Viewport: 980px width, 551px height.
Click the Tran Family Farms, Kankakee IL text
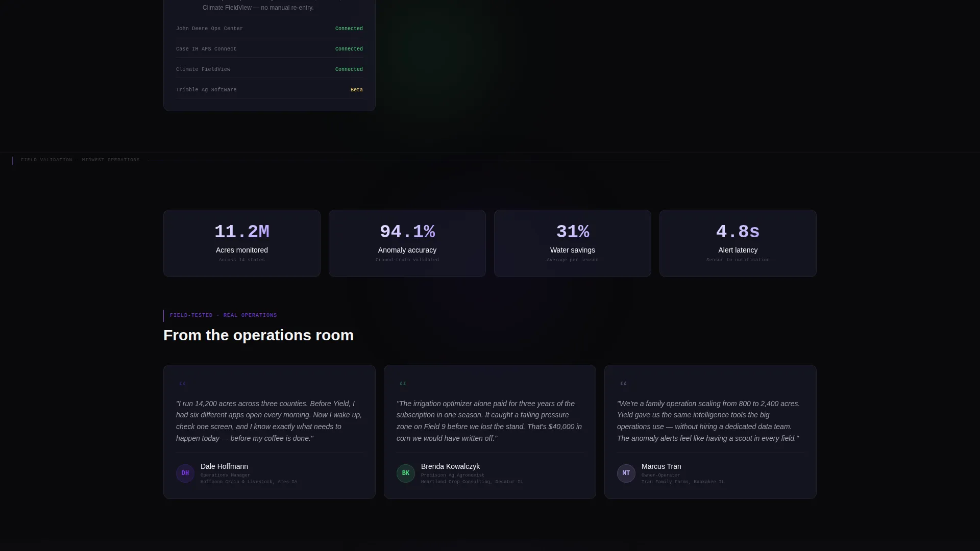pos(682,482)
